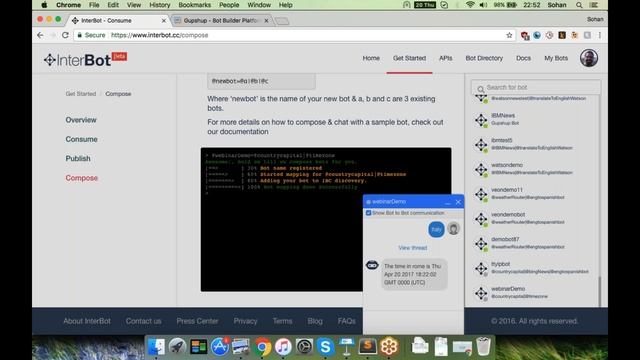Click the ttyipbot bot icon

coord(481,269)
